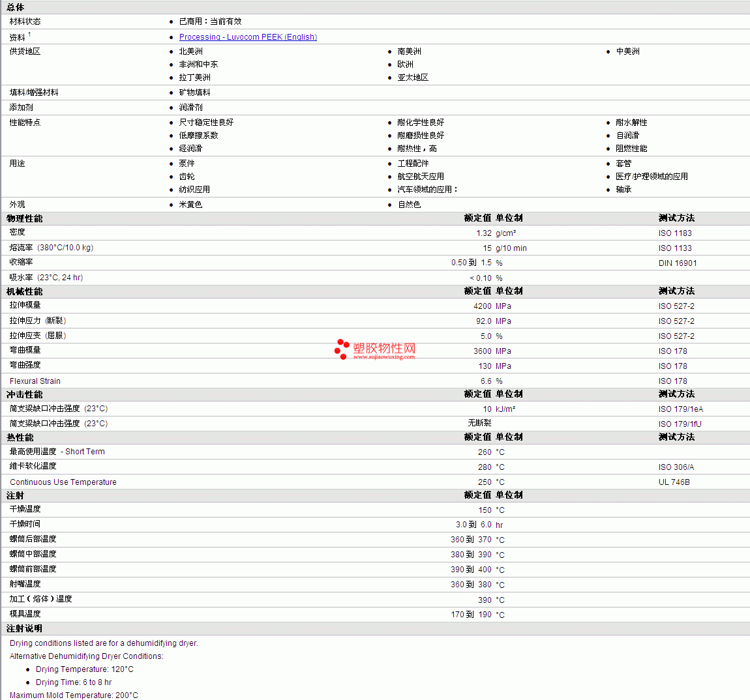The image size is (750, 700).
Task: Click the UL 746B test method
Action: click(x=674, y=482)
